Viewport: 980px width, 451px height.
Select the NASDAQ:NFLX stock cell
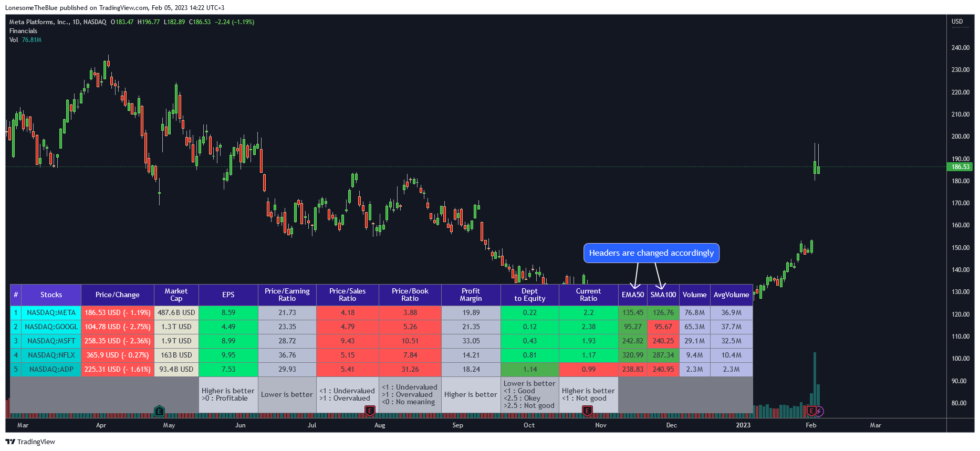(x=51, y=355)
